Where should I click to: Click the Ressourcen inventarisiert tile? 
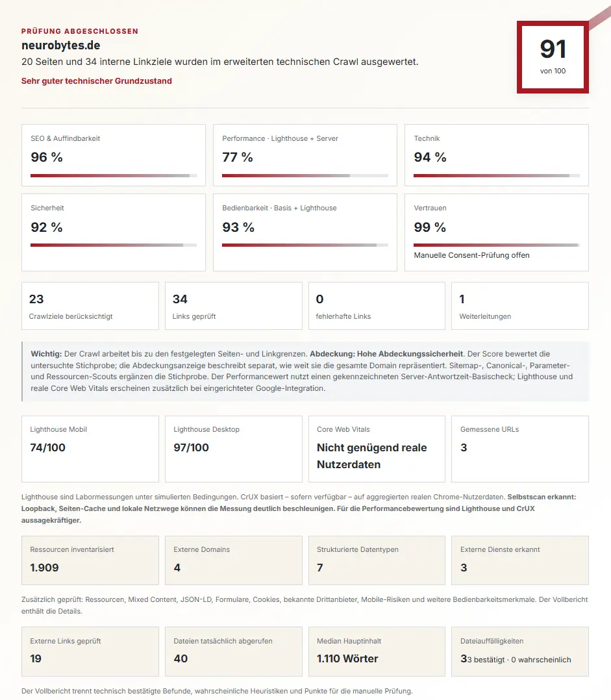(90, 560)
